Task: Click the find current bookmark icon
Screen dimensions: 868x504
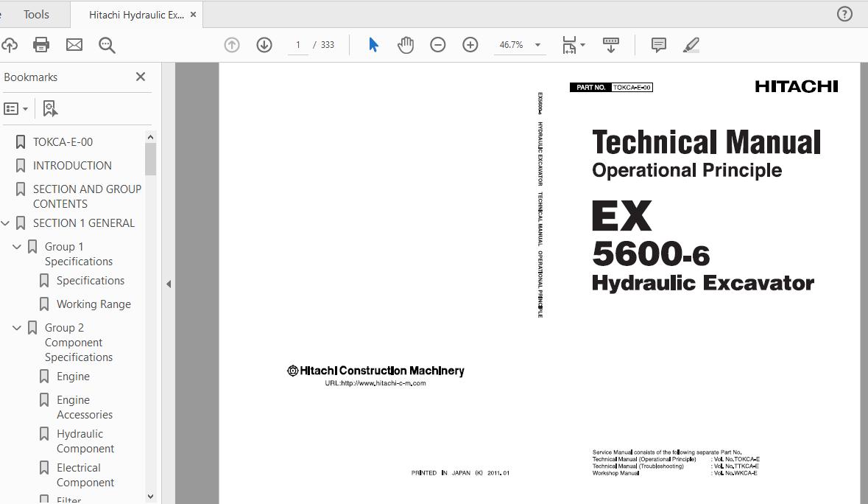Action: 50,108
